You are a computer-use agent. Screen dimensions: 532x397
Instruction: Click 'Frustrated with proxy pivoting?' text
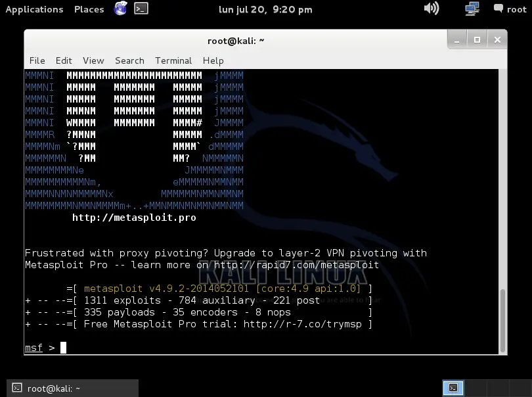point(116,253)
